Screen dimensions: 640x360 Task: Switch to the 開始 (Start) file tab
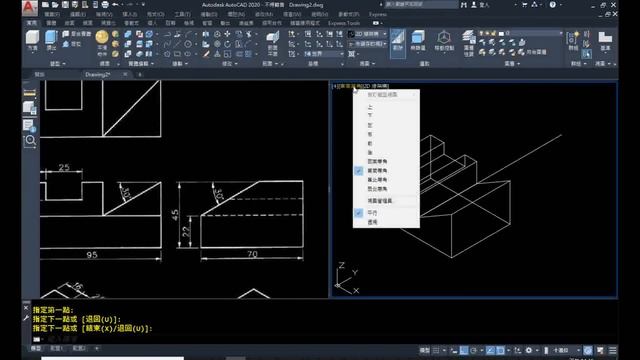(x=40, y=74)
